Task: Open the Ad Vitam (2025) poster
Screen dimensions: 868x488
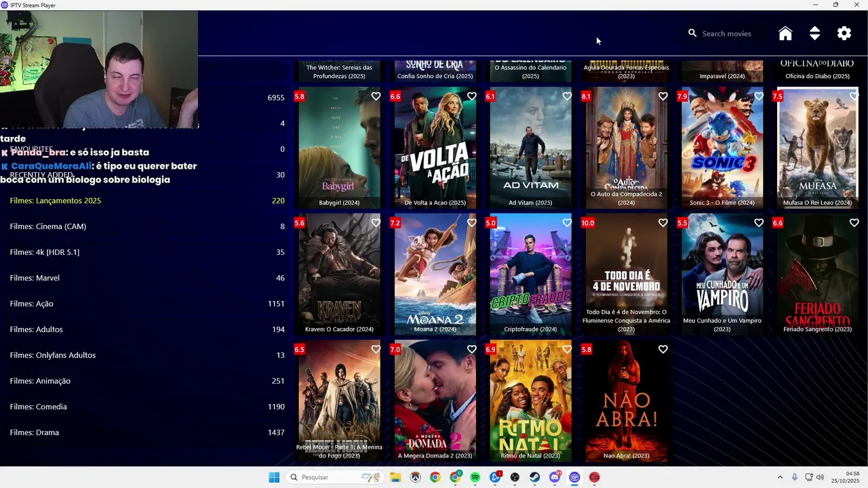Action: pyautogui.click(x=530, y=148)
